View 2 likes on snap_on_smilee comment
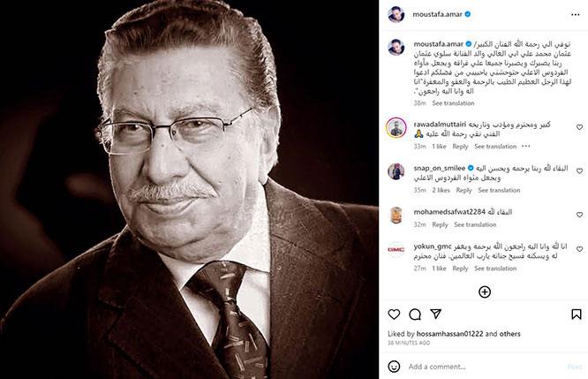This screenshot has height=379, width=588. 441,190
